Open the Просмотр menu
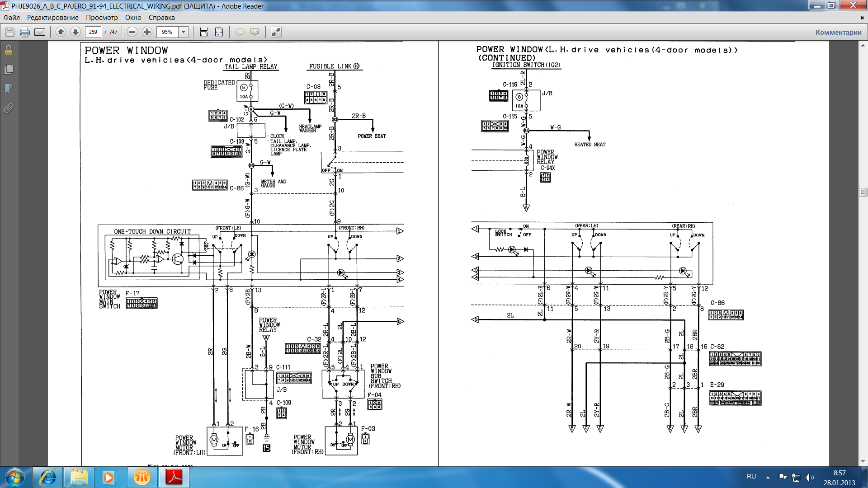The width and height of the screenshot is (868, 488). [102, 18]
